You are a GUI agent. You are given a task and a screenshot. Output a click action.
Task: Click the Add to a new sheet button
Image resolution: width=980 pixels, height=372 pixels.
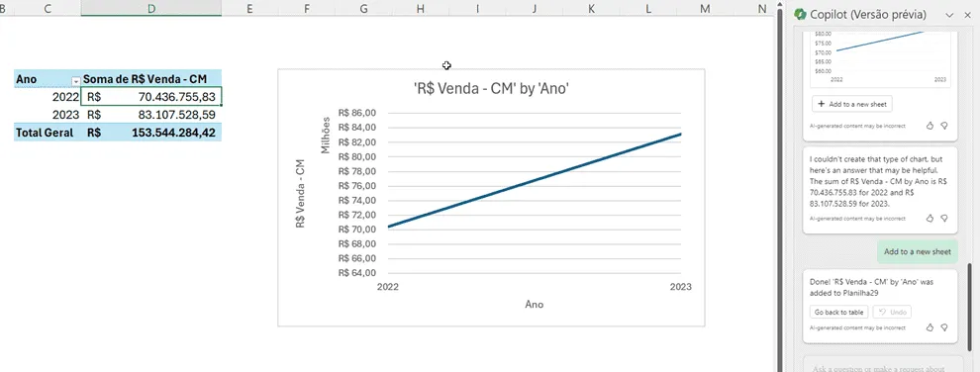[852, 104]
